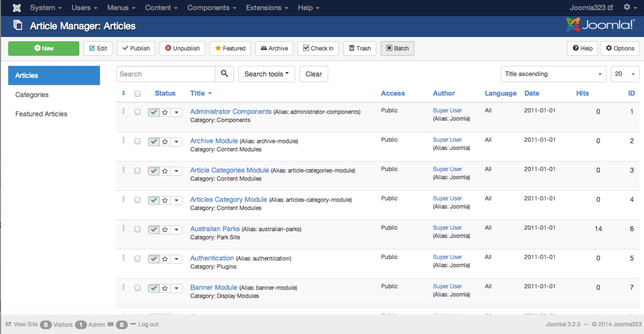Click published checkmark for Australian Parks
Image resolution: width=644 pixels, height=334 pixels.
[154, 229]
